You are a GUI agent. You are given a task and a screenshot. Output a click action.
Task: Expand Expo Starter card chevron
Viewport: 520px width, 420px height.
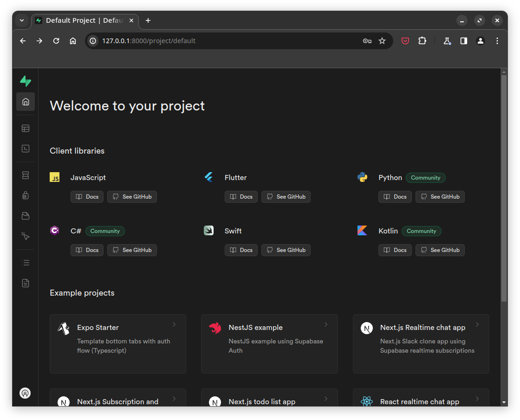tap(174, 324)
